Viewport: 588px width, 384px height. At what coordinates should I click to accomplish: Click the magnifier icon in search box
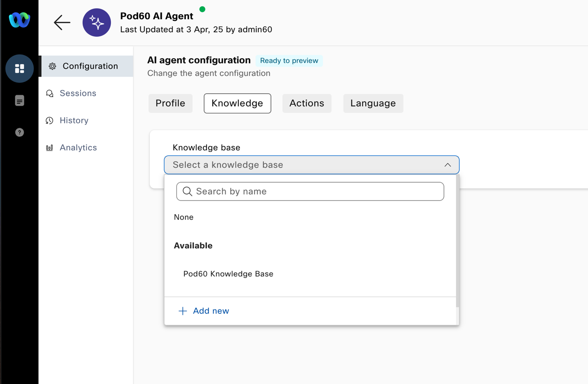pyautogui.click(x=187, y=192)
